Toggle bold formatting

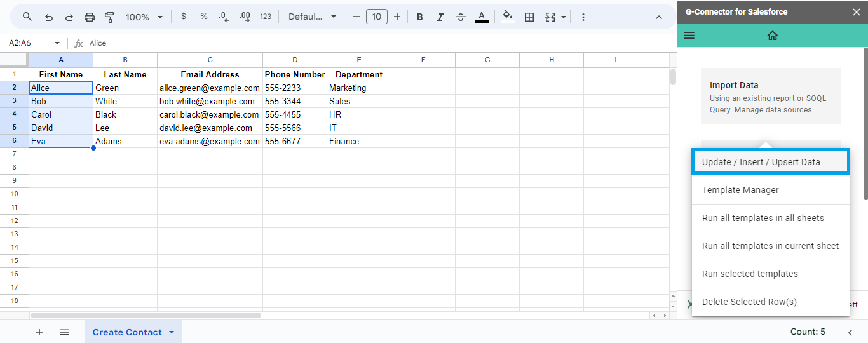pos(419,17)
